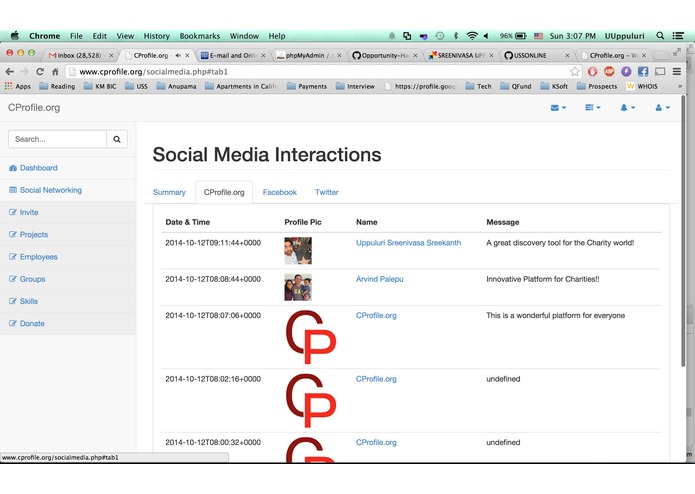Reload the page with the refresh icon
The width and height of the screenshot is (695, 494).
pos(40,71)
